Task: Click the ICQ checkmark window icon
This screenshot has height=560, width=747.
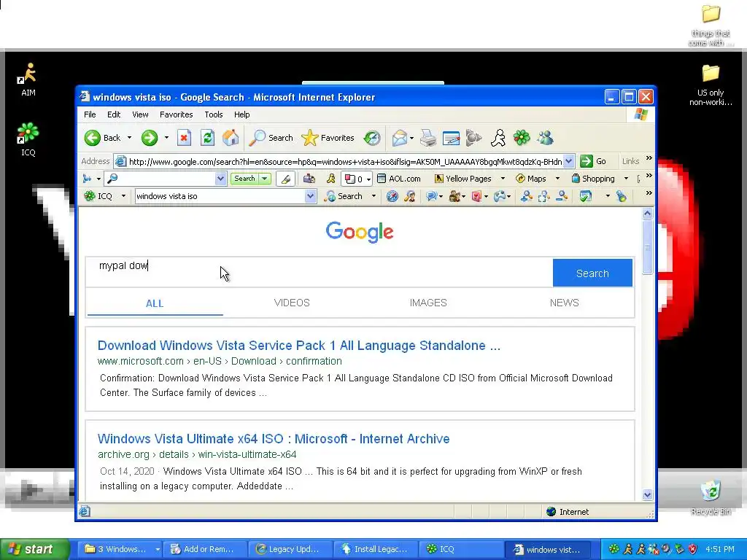Action: pyautogui.click(x=586, y=196)
